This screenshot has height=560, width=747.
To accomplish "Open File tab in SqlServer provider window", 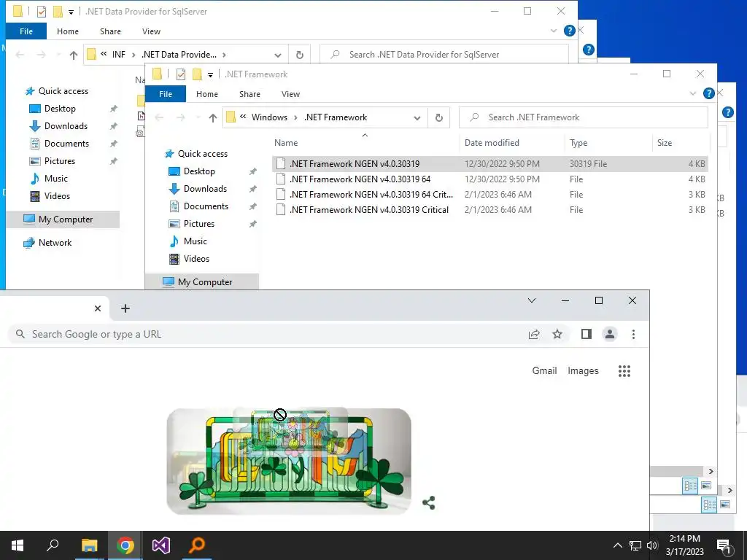I will (x=26, y=31).
